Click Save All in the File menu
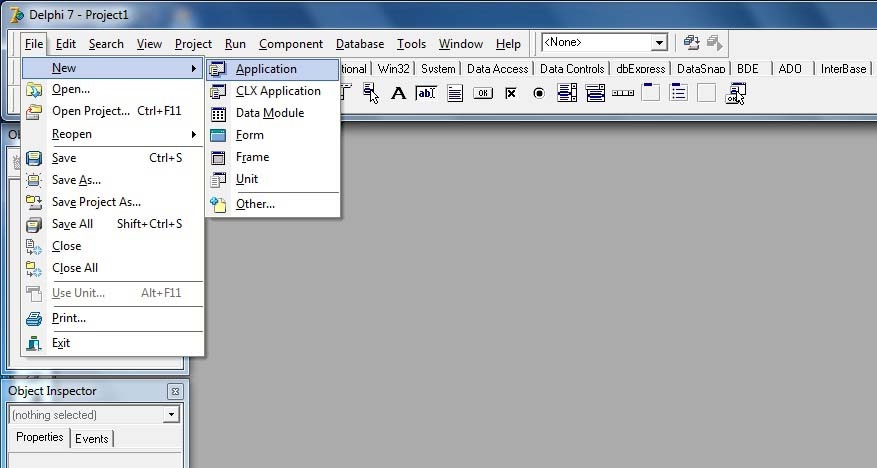Screen dimensions: 877x468 point(112,224)
